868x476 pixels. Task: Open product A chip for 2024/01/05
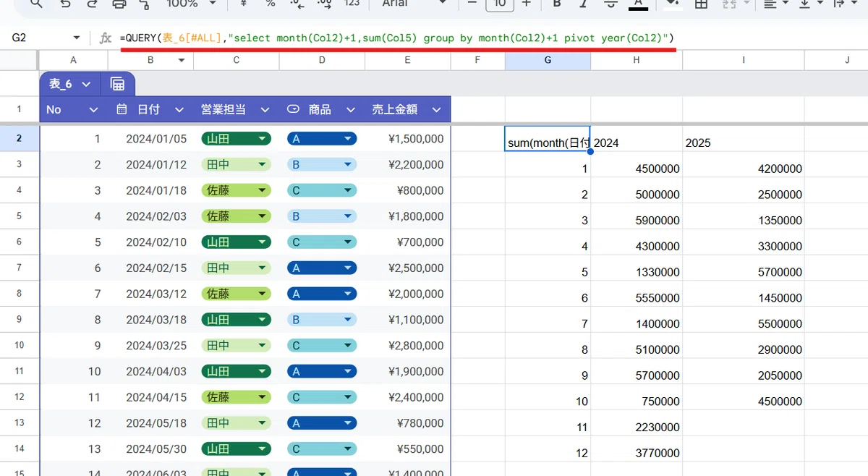321,139
